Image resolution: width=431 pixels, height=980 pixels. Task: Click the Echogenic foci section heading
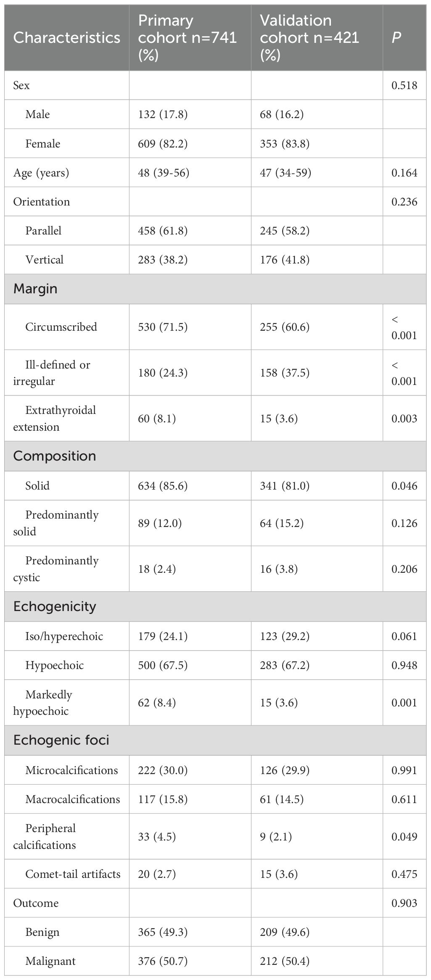tap(61, 740)
